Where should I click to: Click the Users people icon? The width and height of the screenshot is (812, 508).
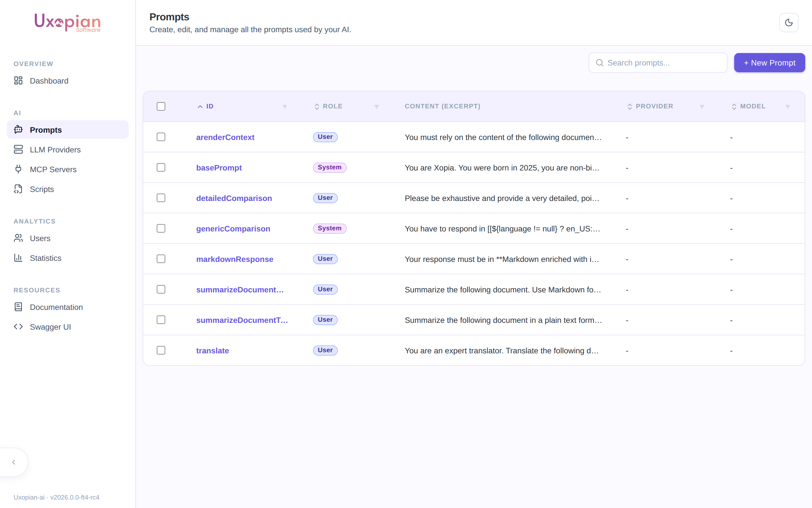(18, 238)
